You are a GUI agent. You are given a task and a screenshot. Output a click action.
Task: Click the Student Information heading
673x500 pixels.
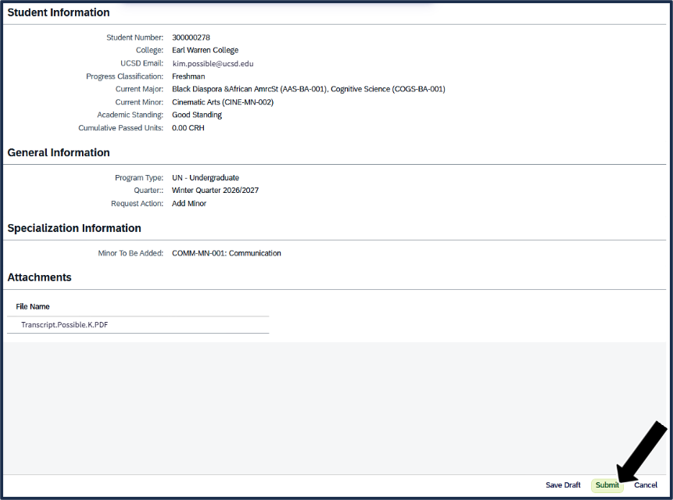pos(58,12)
